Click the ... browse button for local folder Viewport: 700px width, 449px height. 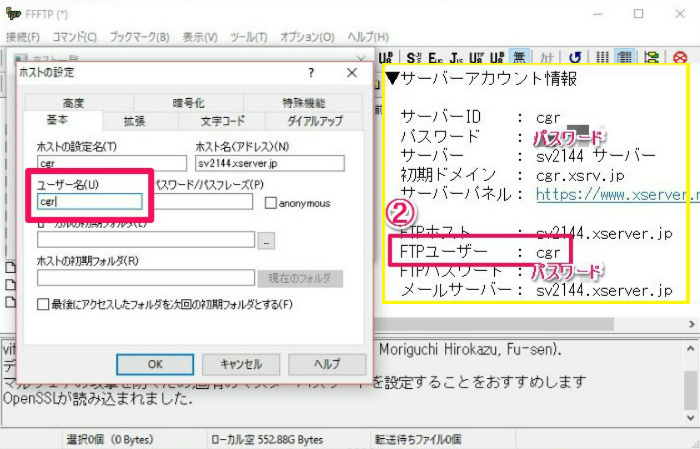tap(266, 241)
